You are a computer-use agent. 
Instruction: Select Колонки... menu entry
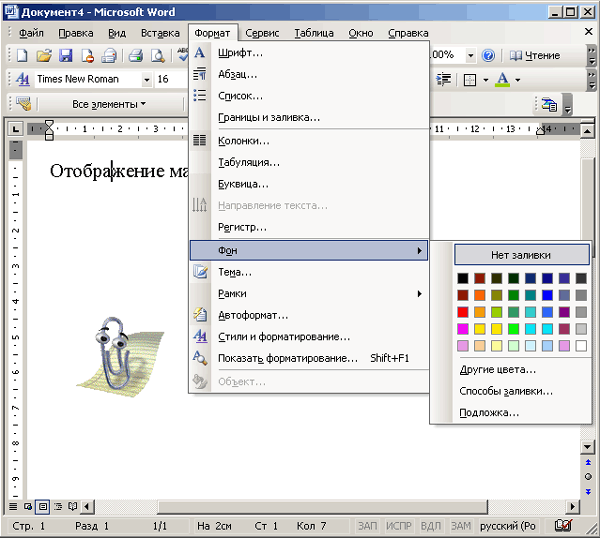pos(308,141)
